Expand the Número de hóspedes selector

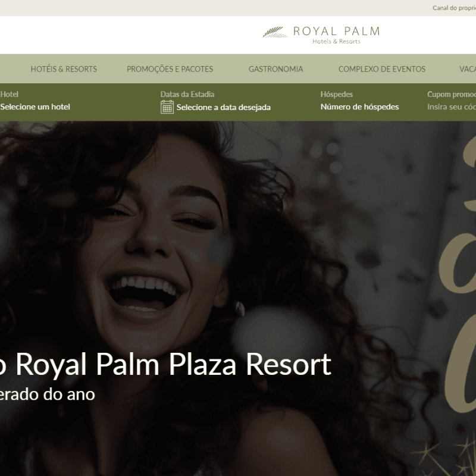tap(360, 107)
